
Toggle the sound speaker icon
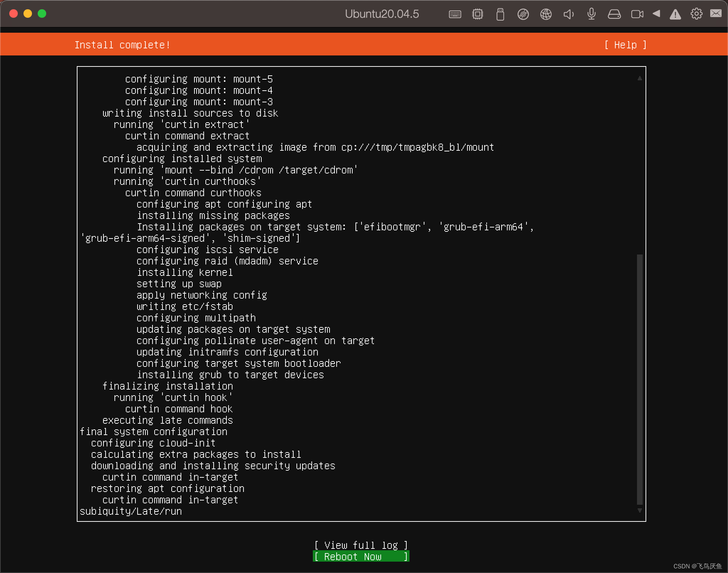568,14
